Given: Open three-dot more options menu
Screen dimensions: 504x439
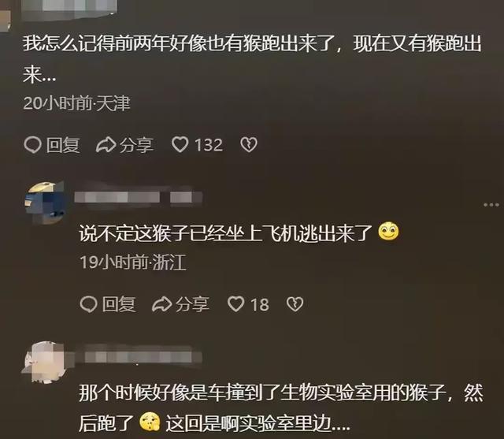Looking at the screenshot, I should coord(491,205).
